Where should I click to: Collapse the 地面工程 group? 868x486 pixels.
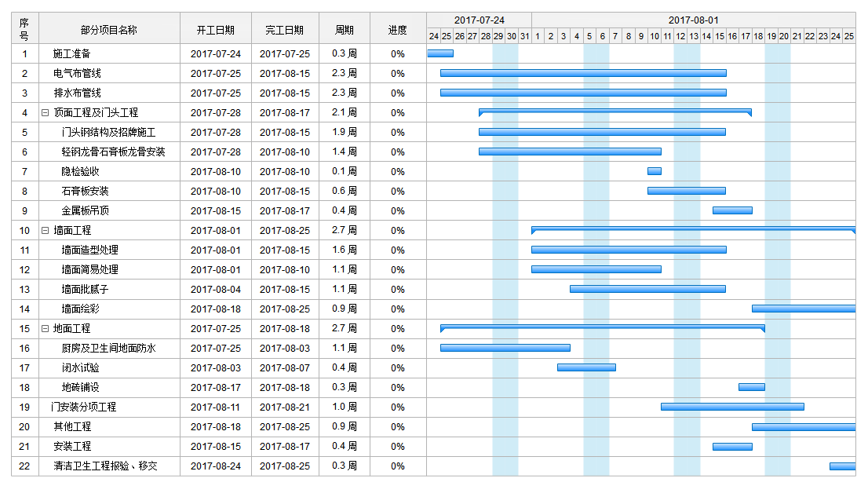[46, 328]
